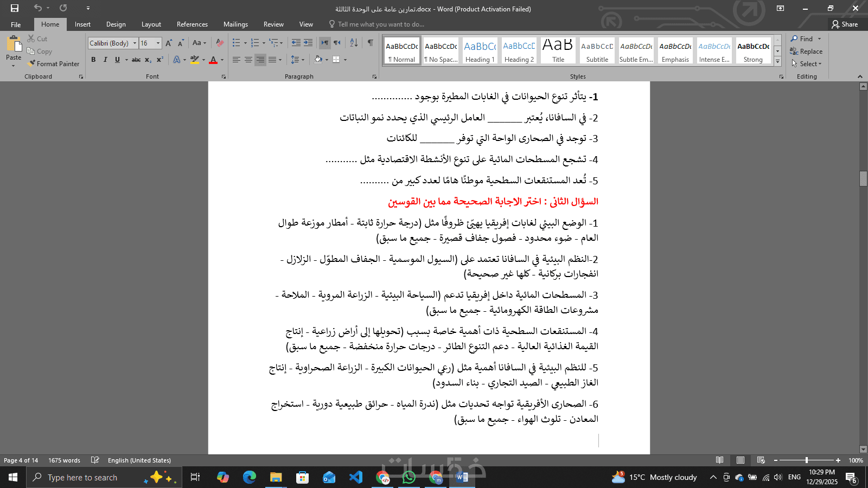The height and width of the screenshot is (488, 868).
Task: Switch to the Layout tab
Action: tap(151, 24)
